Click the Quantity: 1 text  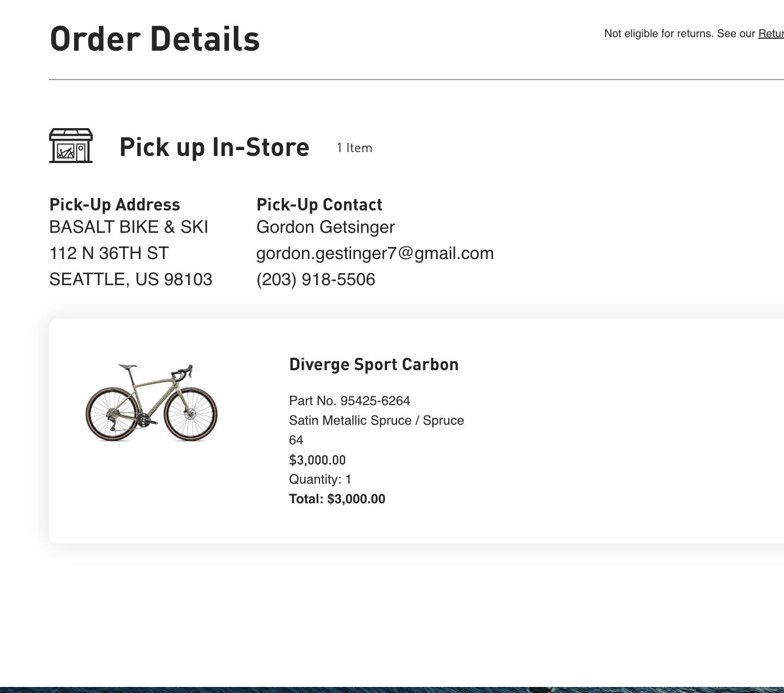coord(320,479)
